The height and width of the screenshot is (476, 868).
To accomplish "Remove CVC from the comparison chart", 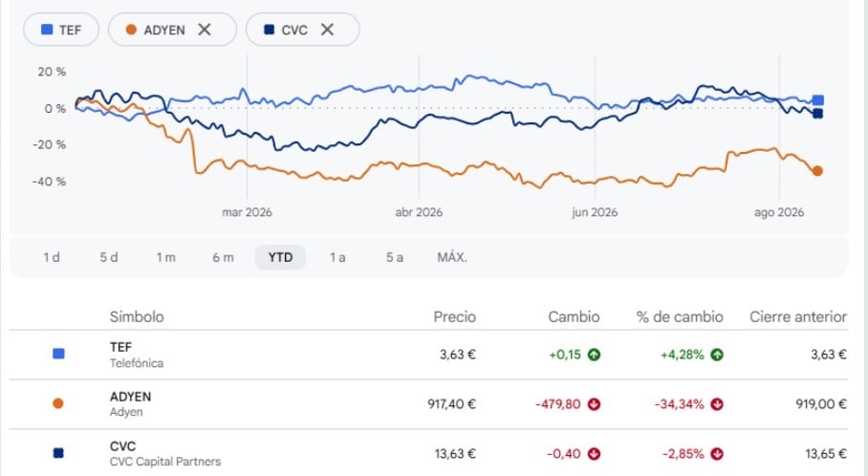I will pos(327,30).
